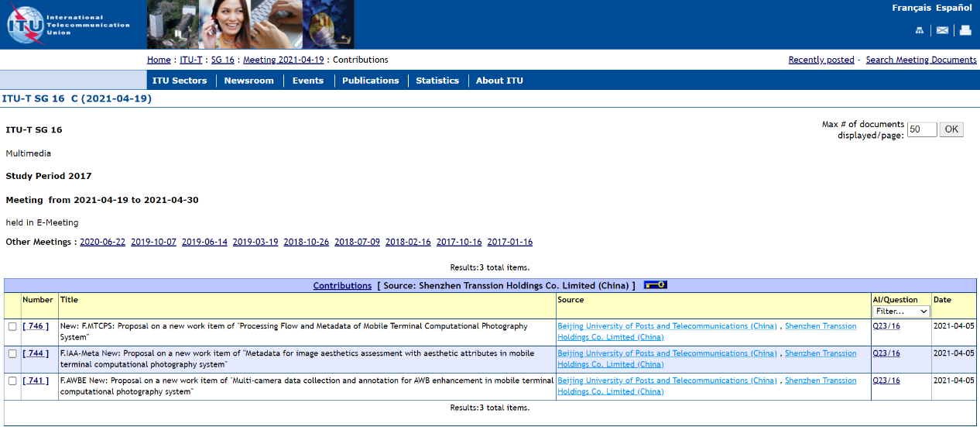Click the ITU logo in the header
This screenshot has width=980, height=427.
point(67,25)
